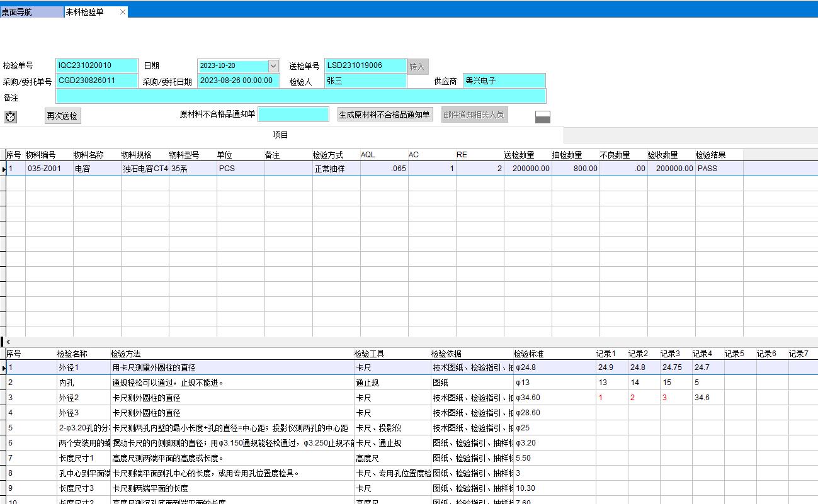
Task: Click the row pointer beside 外径1
Action: 4,367
